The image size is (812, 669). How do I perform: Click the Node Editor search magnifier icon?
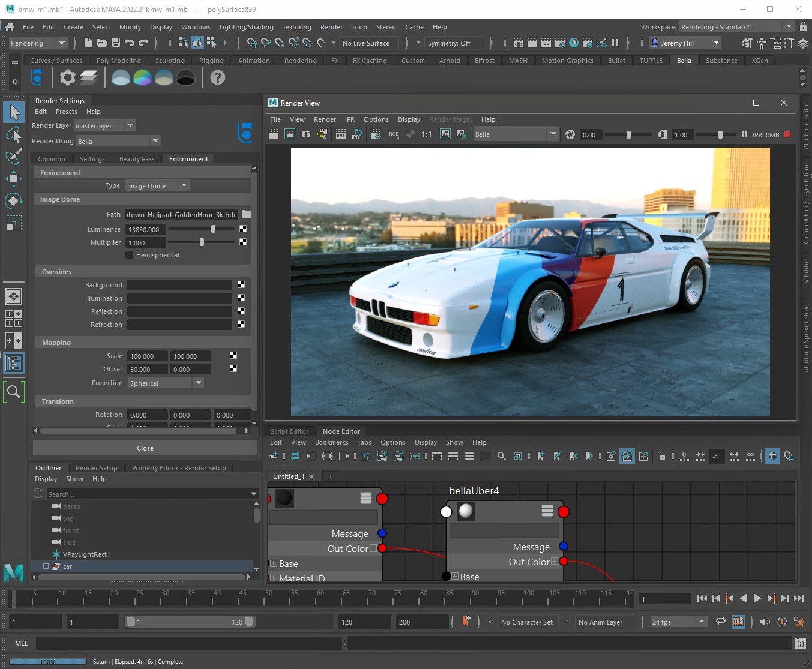tap(502, 456)
